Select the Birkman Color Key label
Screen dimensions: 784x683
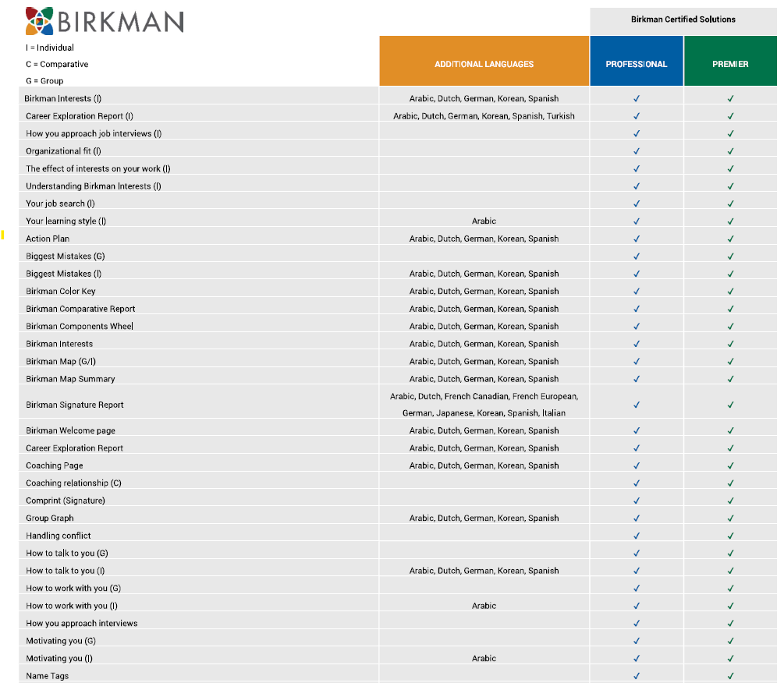pyautogui.click(x=61, y=292)
